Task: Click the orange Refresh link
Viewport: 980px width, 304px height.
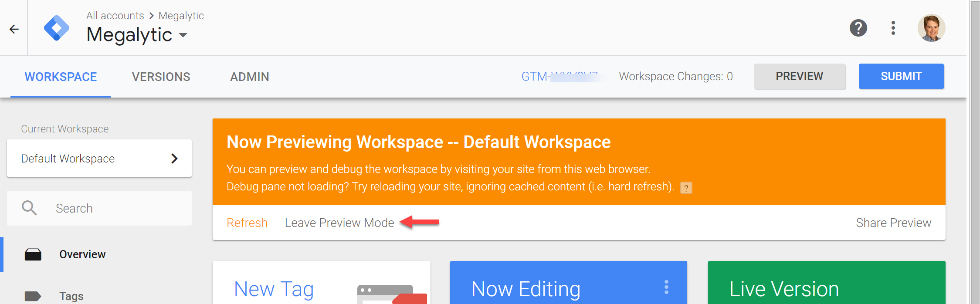Action: click(x=247, y=223)
